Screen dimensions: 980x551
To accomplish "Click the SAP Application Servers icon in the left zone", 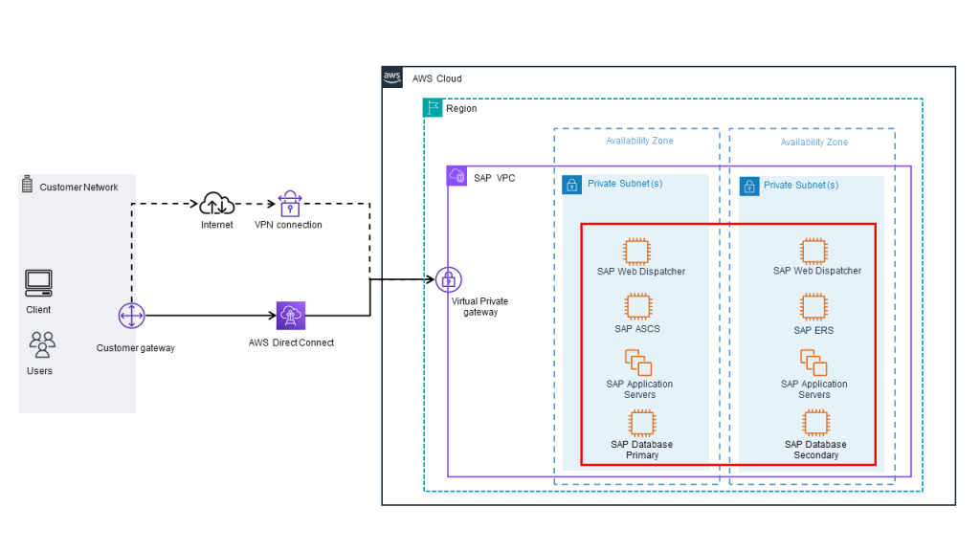I will pos(639,364).
